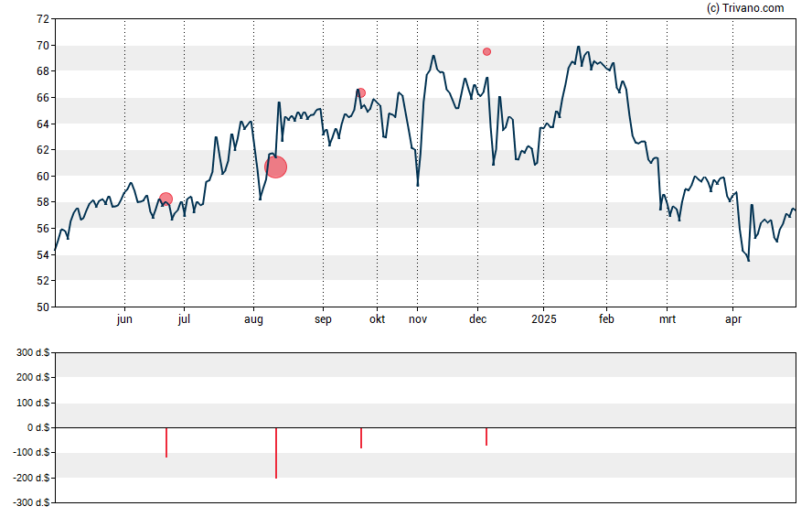Click the red bar below June marker
This screenshot has height=517, width=812.
point(166,442)
